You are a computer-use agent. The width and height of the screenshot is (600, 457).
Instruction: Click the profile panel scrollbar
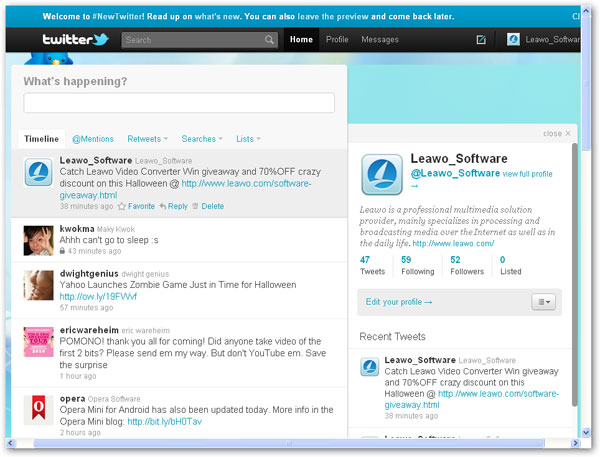(574, 274)
